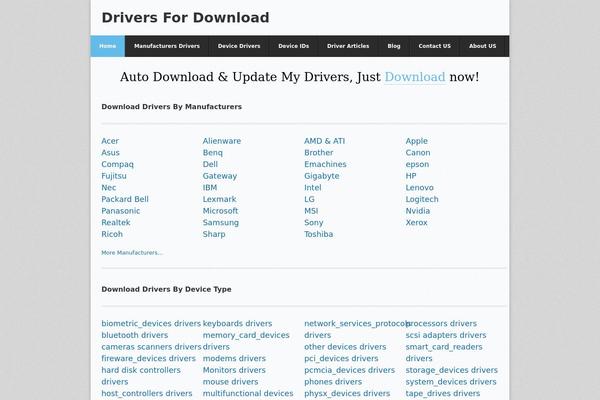Open mouse drivers link

coord(230,382)
